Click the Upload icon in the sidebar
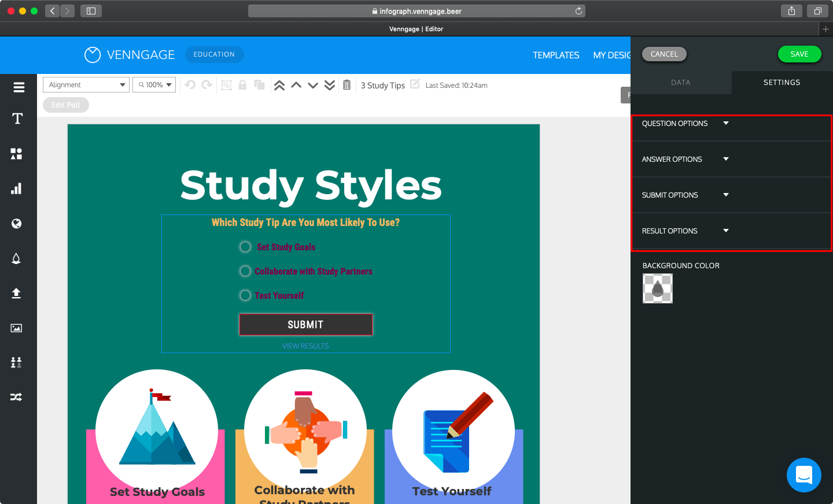Image resolution: width=833 pixels, height=504 pixels. coord(18,293)
